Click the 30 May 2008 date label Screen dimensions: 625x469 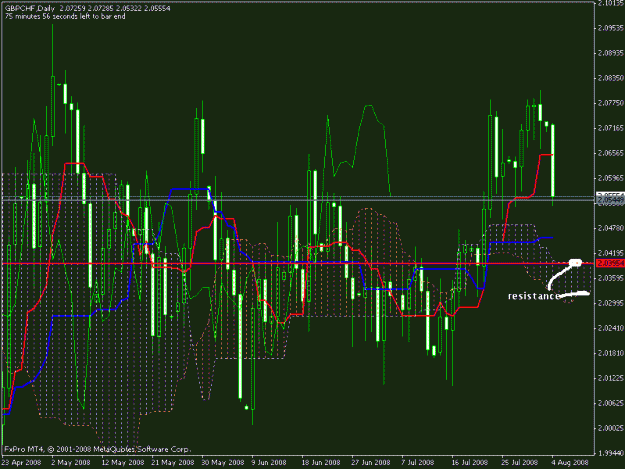[223, 462]
